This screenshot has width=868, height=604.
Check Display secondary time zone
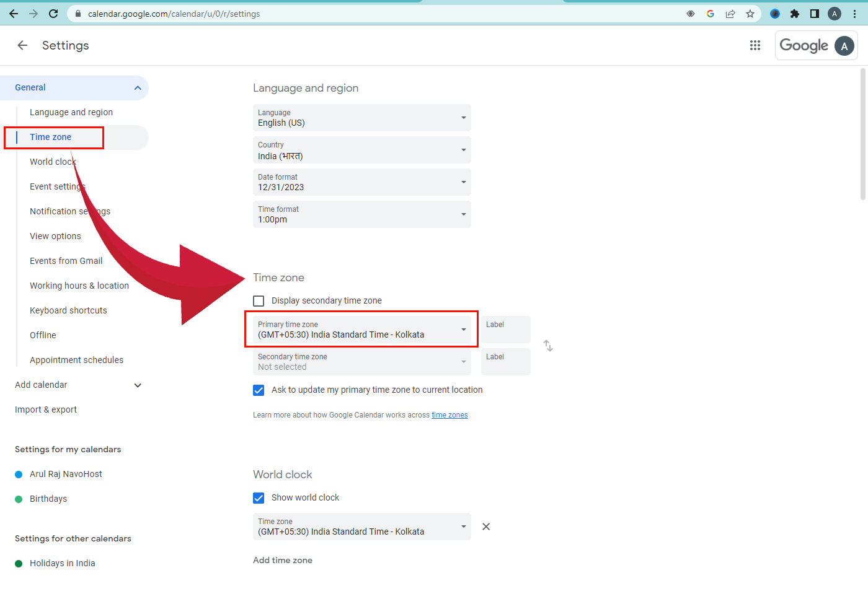pos(259,300)
